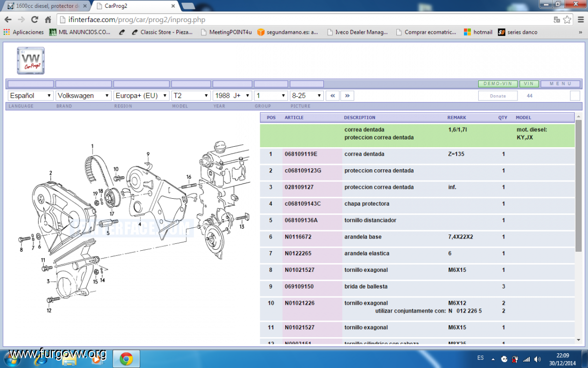
Task: Open Comprar ecomatric bookmark
Action: (x=426, y=32)
